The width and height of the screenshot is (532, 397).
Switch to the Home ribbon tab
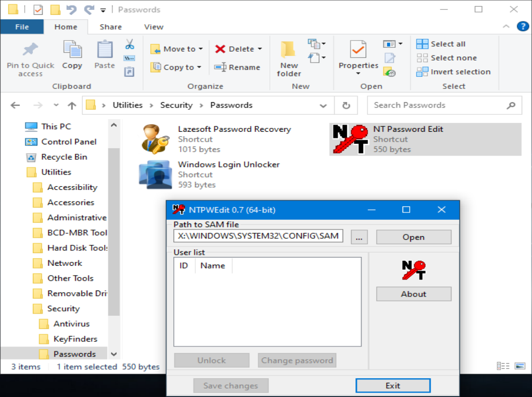point(66,27)
